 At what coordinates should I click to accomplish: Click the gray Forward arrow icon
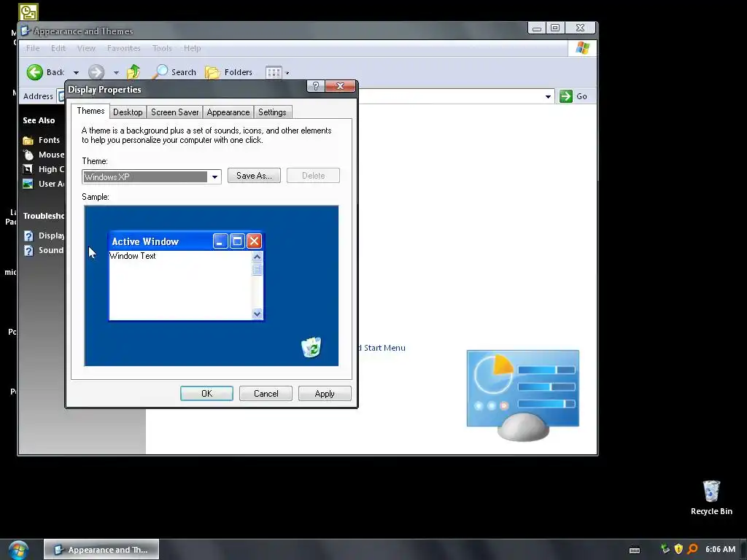(96, 72)
